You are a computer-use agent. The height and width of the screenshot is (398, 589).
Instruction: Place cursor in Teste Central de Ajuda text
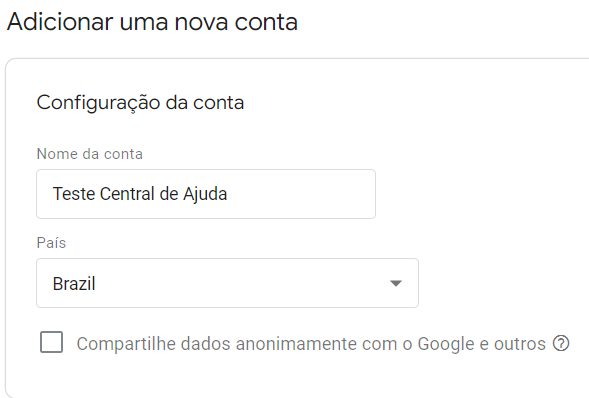pyautogui.click(x=140, y=194)
